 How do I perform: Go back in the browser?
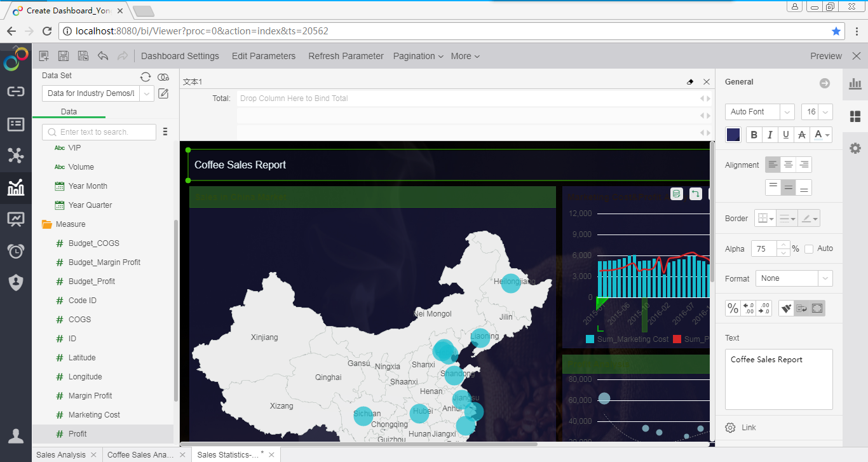11,31
